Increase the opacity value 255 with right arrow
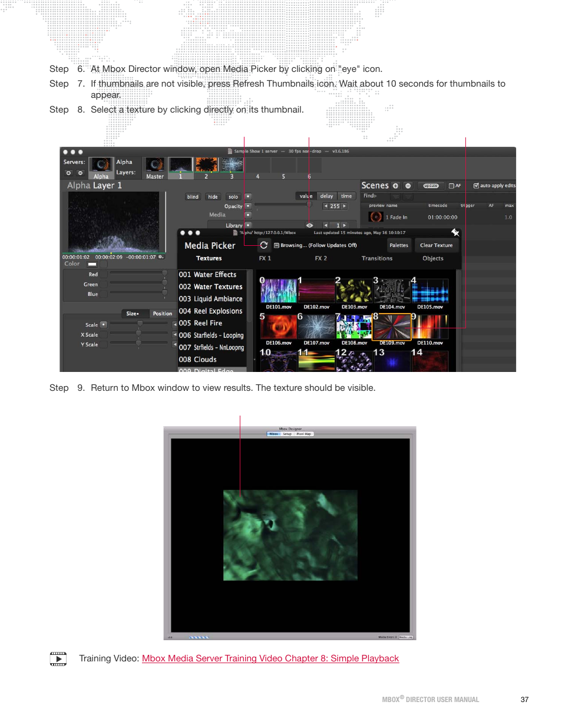This screenshot has width=562, height=728. (x=344, y=206)
